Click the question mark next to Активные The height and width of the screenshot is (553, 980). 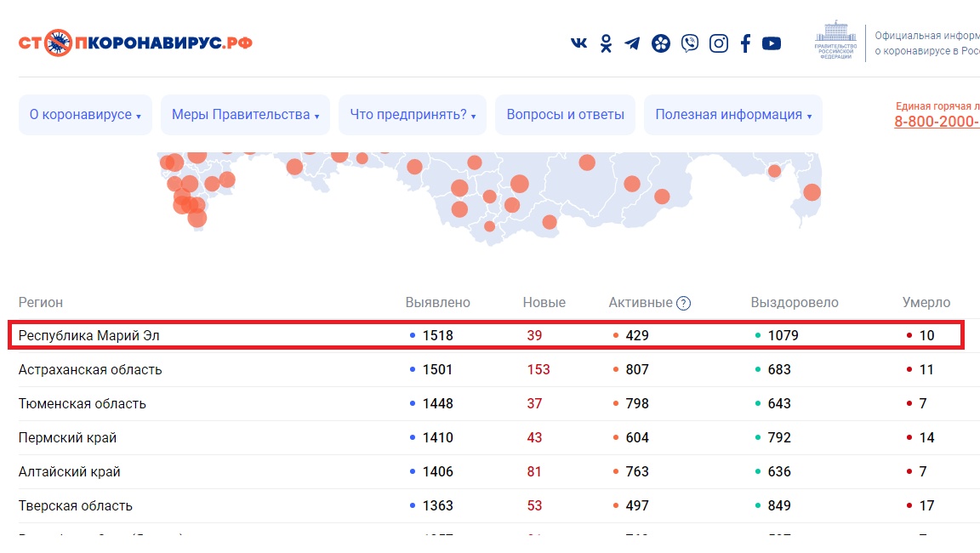[683, 303]
